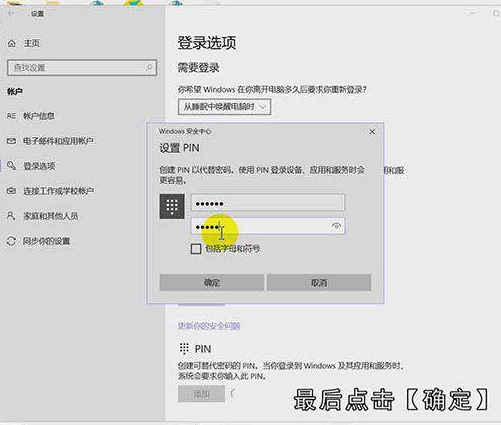This screenshot has height=425, width=501.
Task: Click the greyed 添加 PIN button
Action: tap(201, 394)
